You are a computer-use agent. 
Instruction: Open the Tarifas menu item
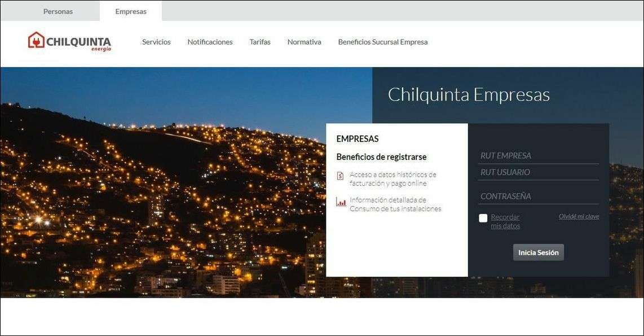260,42
